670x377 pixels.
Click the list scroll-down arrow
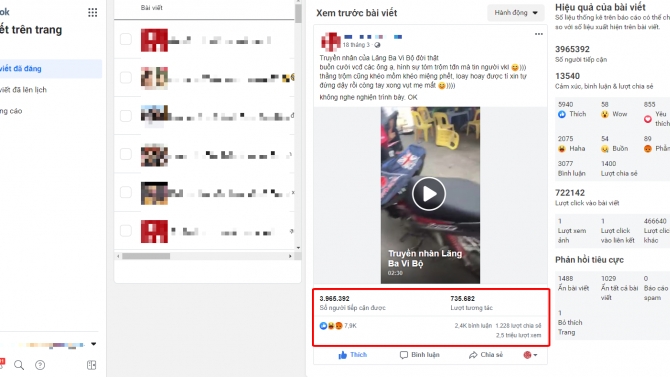298,247
